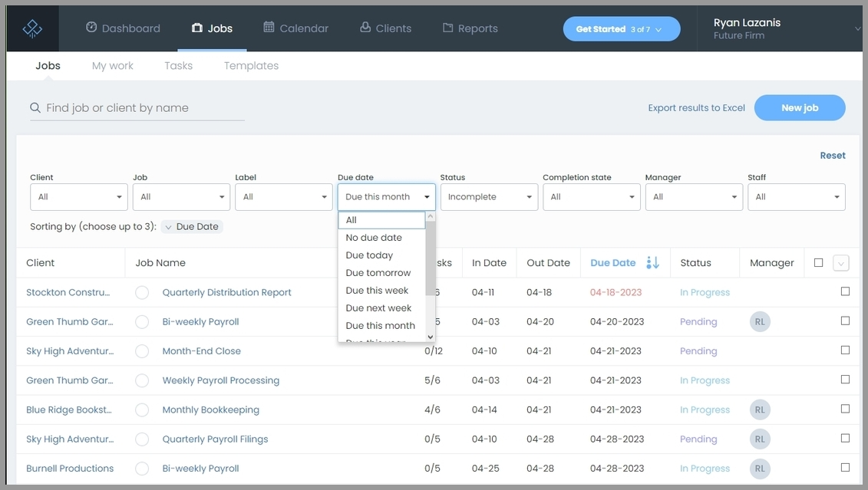
Task: Click the due date list scroll-up arrow
Action: coord(430,217)
